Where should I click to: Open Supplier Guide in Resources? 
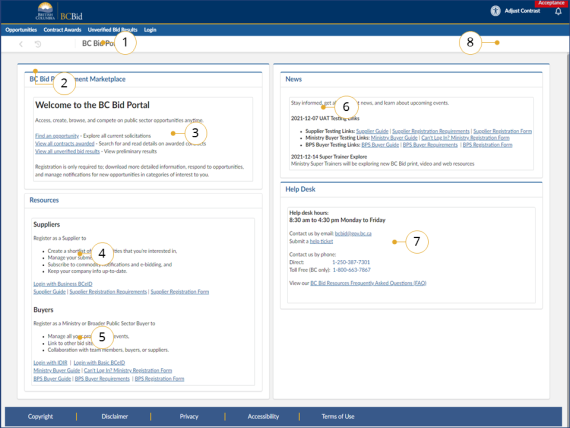pos(49,292)
